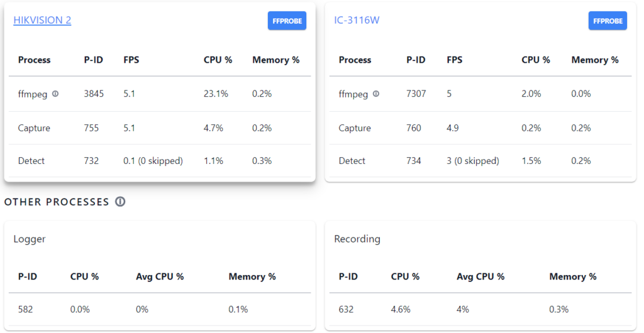644x333 pixels.
Task: Select Detect row in HIKVISION 2 table
Action: (x=31, y=161)
